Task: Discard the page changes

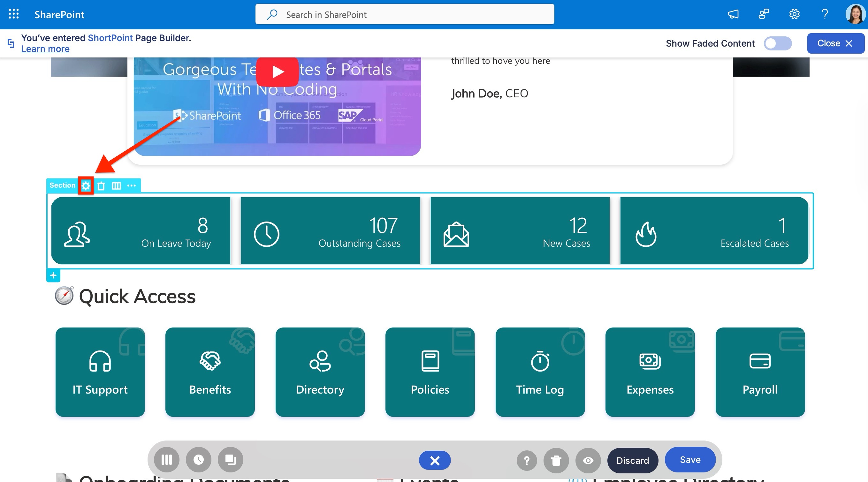Action: [632, 460]
